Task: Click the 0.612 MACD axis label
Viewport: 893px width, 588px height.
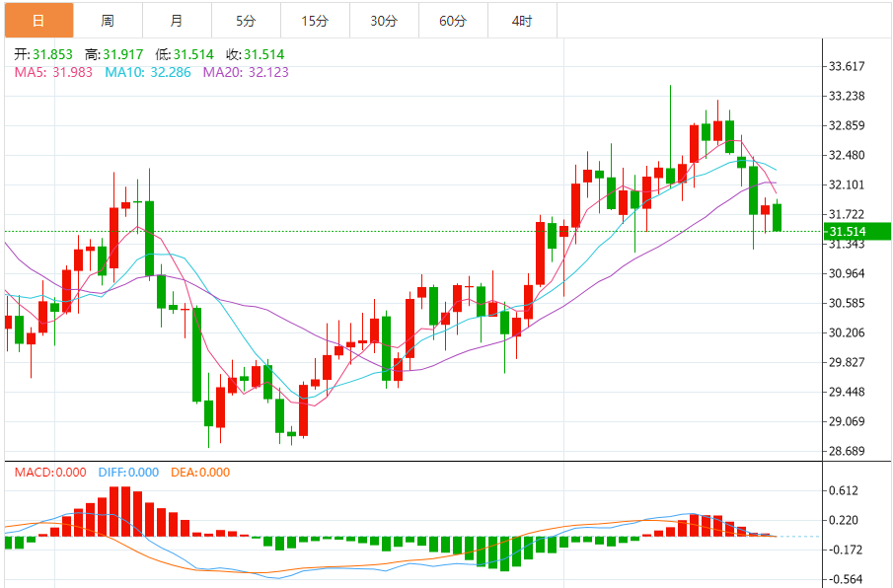Action: (x=845, y=490)
